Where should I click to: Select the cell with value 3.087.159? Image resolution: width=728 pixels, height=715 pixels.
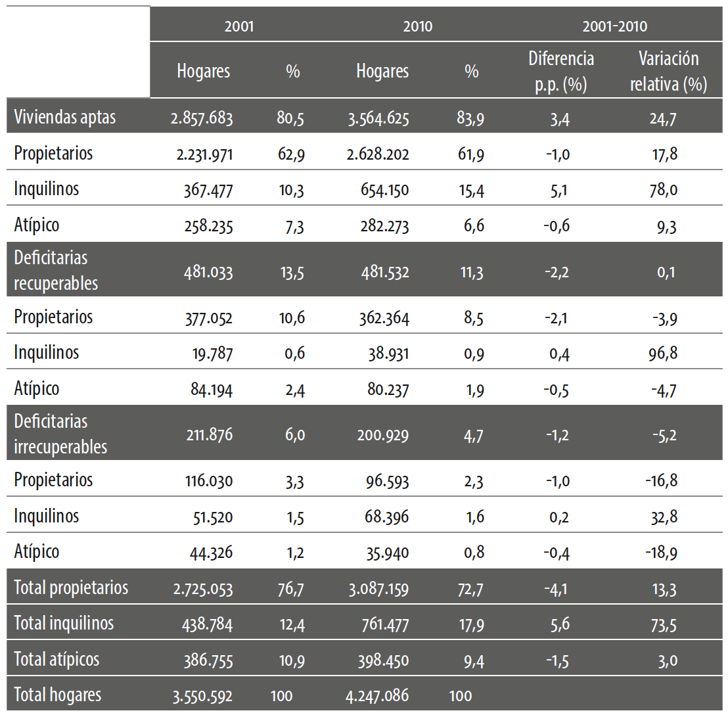tap(380, 588)
